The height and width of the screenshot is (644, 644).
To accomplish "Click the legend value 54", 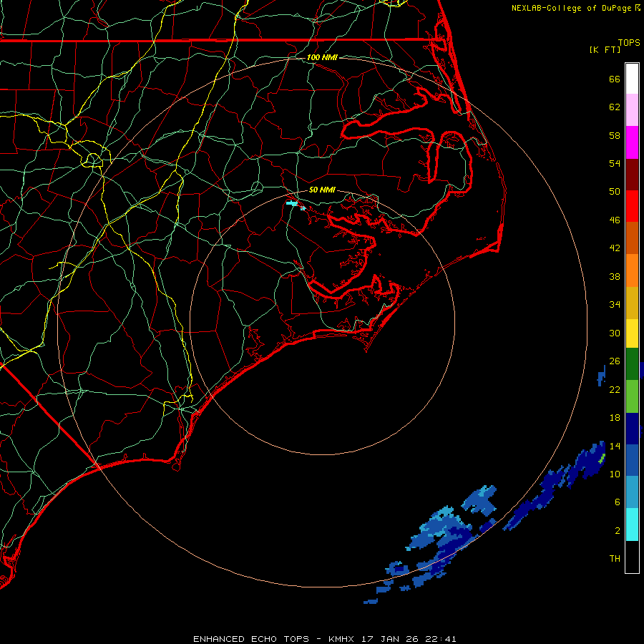I will coord(615,163).
